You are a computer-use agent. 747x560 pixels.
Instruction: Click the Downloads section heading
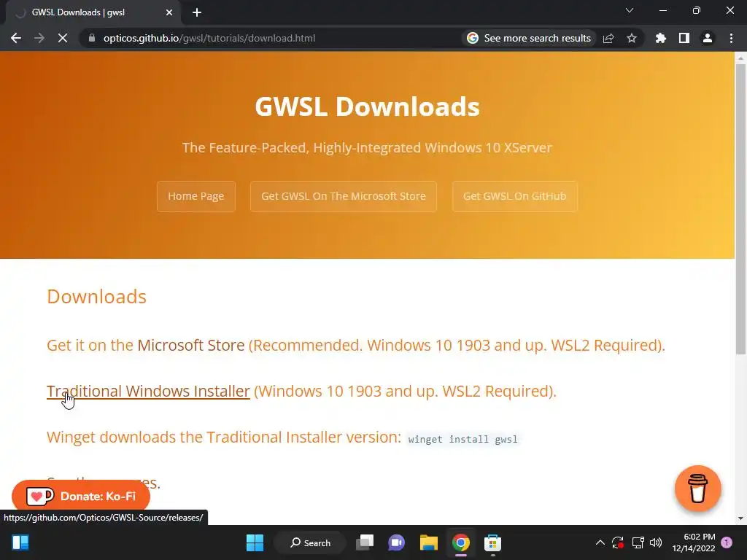click(x=97, y=297)
